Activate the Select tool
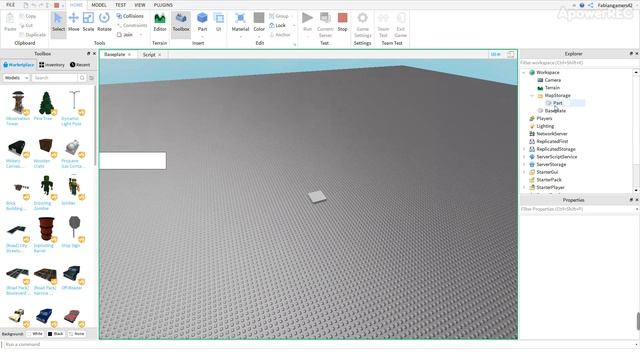 [58, 22]
